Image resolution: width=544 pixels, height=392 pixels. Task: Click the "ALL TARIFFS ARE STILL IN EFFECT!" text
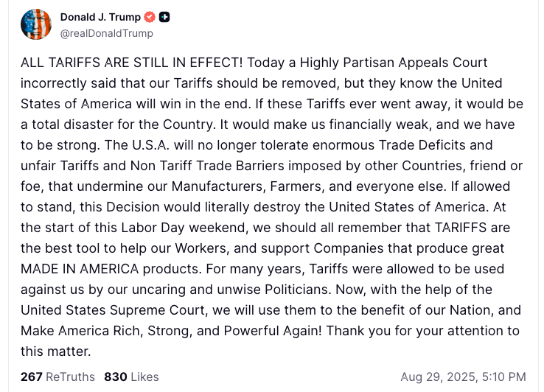[x=131, y=63]
